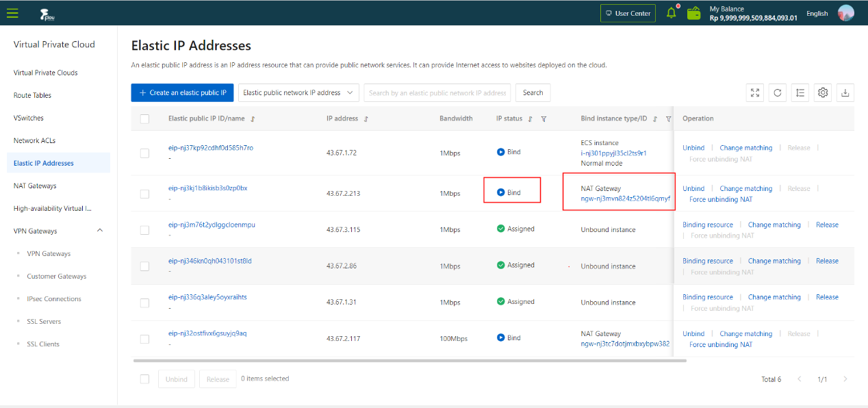
Task: Click the Total 6 count text
Action: click(x=771, y=379)
